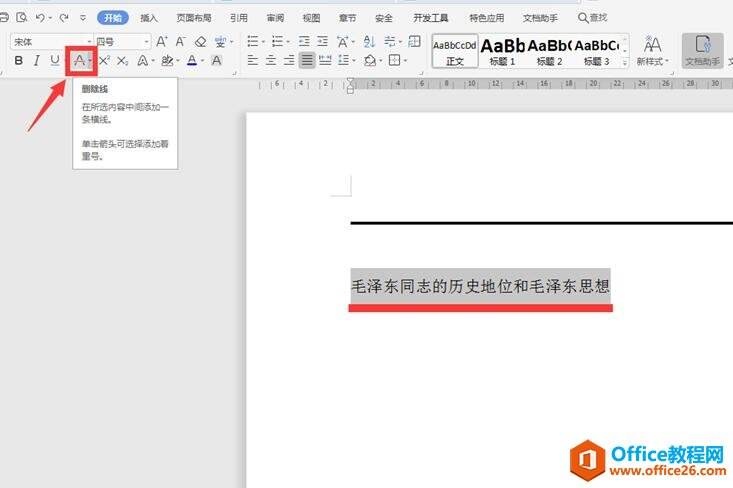Clear formatting with eraser icon
The image size is (733, 488).
(x=201, y=42)
